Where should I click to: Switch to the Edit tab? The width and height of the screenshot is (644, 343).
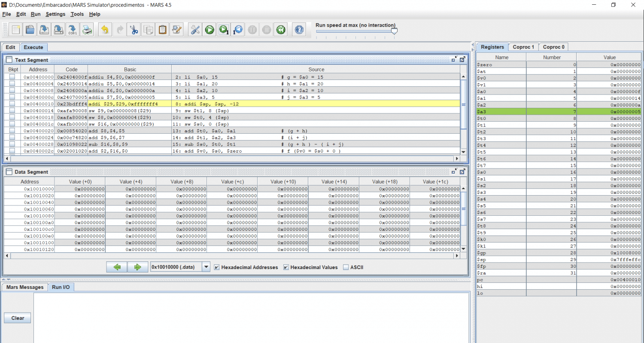pos(11,47)
